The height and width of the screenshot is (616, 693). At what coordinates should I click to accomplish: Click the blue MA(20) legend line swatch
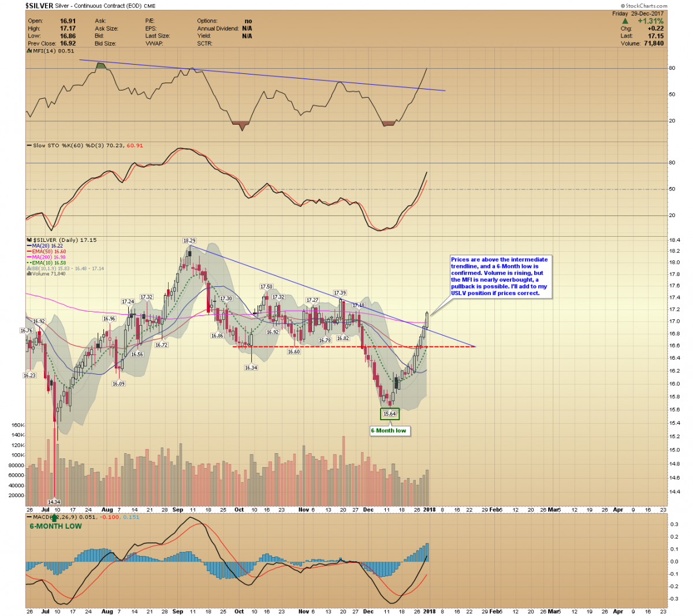tap(29, 246)
